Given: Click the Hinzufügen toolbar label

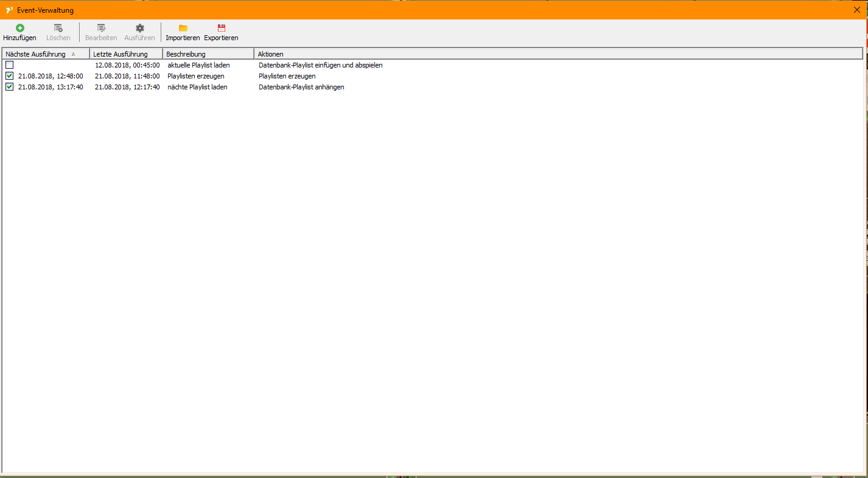Looking at the screenshot, I should tap(19, 37).
